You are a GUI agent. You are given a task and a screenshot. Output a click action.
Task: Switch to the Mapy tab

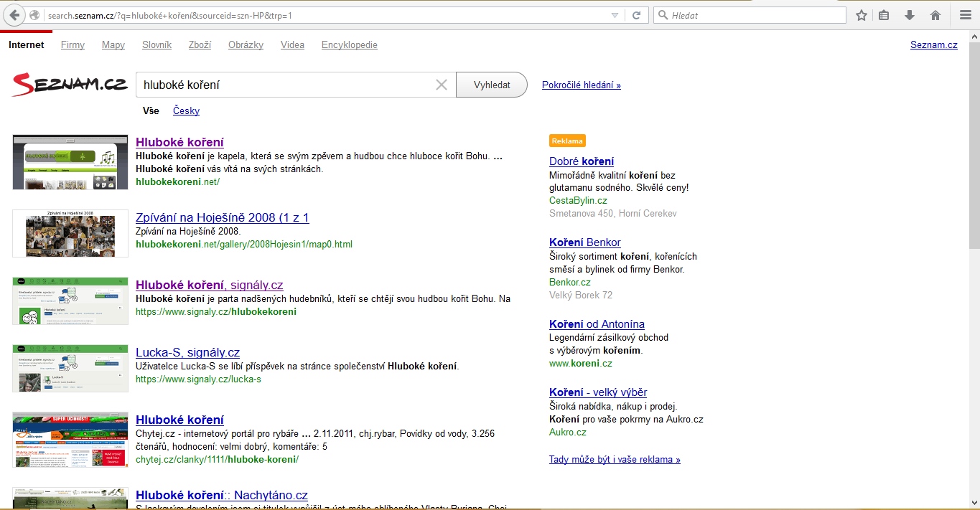click(113, 44)
